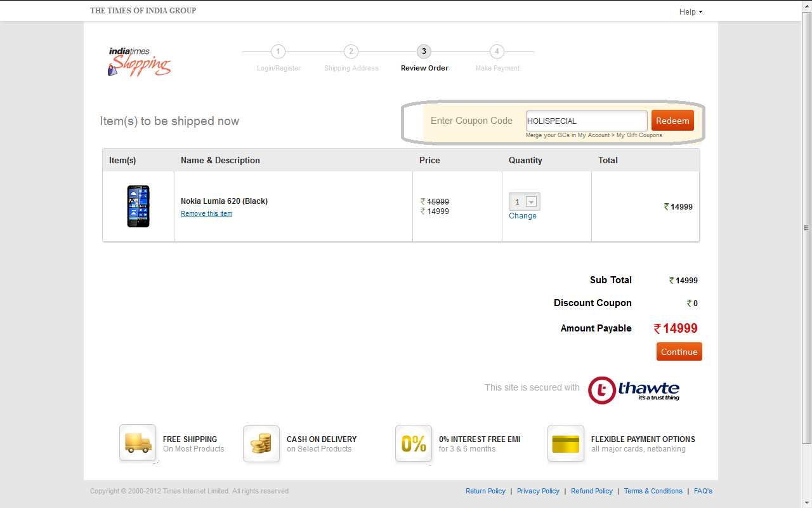The height and width of the screenshot is (508, 812).
Task: Expand the Help menu
Action: [x=690, y=11]
